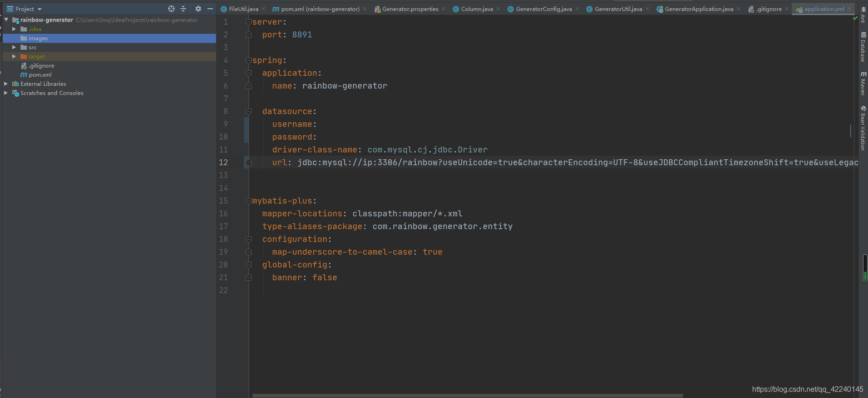Click the password key on line 10
868x398 pixels.
(x=292, y=137)
